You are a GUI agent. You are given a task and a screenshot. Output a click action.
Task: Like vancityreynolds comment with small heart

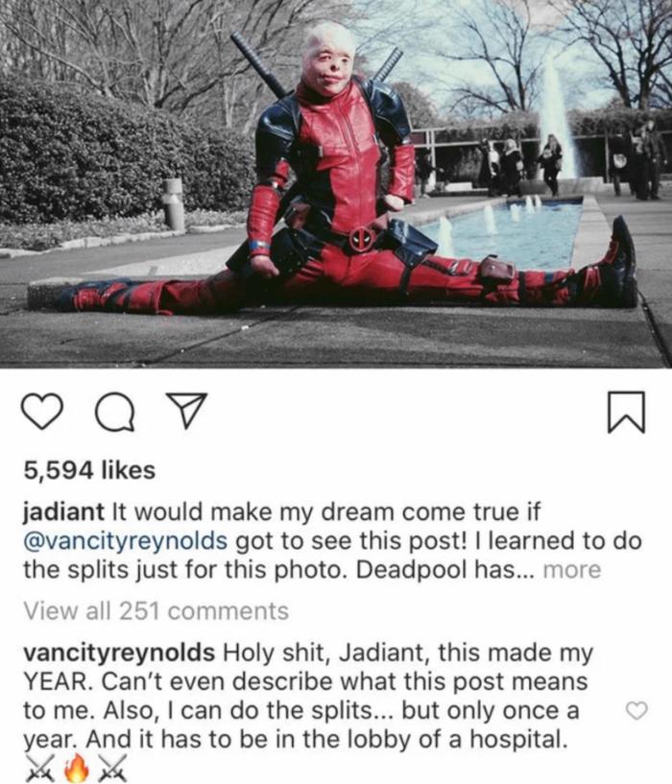[637, 710]
